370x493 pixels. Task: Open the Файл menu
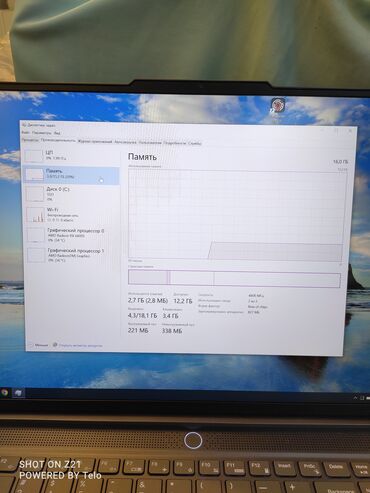25,132
